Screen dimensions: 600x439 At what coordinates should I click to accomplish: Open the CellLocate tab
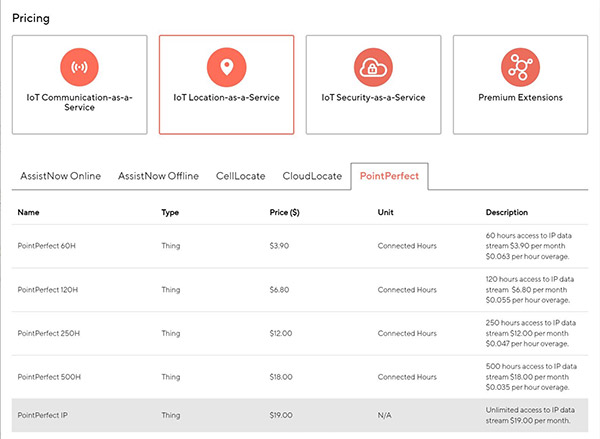(x=241, y=176)
